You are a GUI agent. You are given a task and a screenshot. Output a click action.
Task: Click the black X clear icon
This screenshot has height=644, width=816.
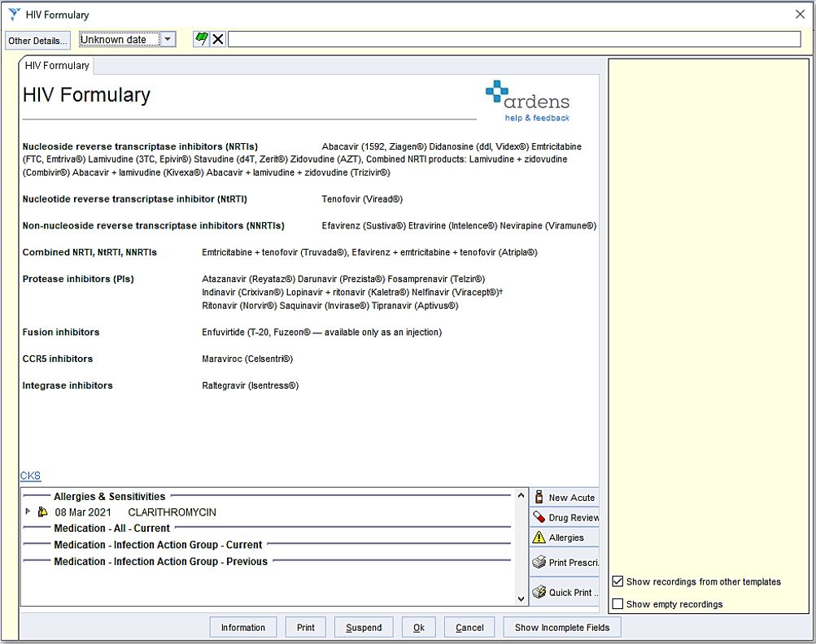pos(218,39)
